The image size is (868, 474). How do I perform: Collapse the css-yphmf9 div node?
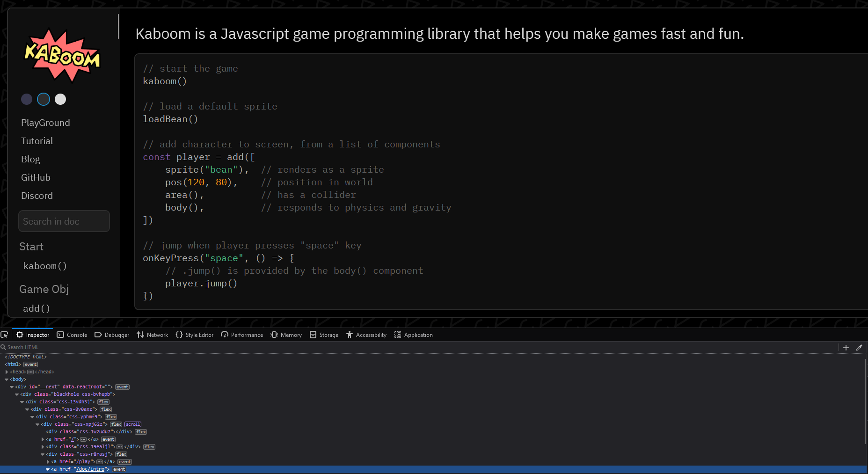(32, 417)
